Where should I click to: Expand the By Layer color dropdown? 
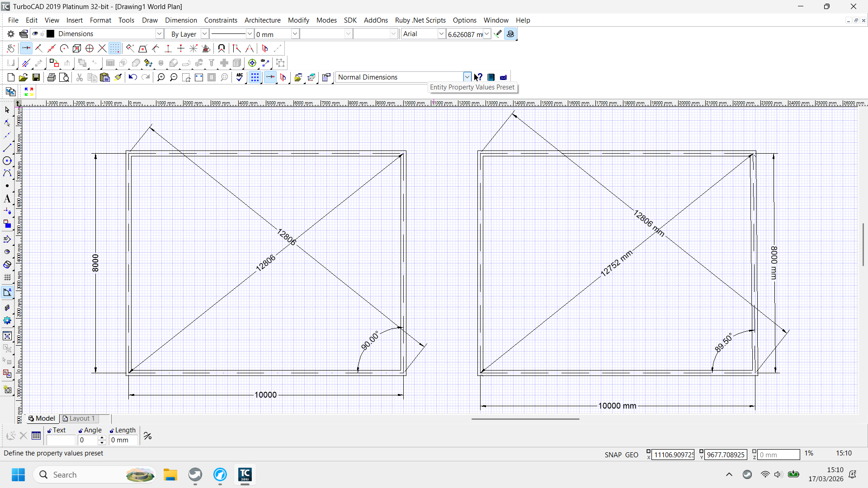pyautogui.click(x=204, y=34)
